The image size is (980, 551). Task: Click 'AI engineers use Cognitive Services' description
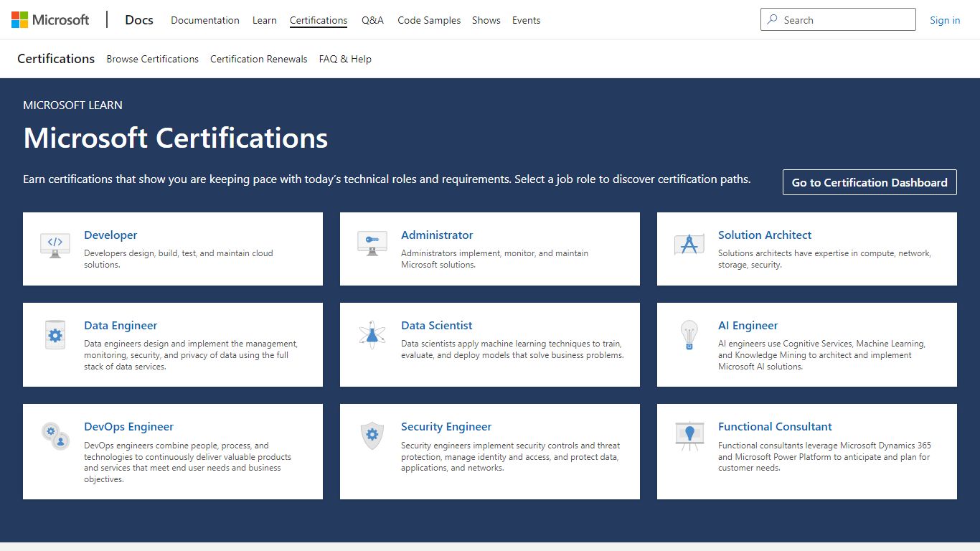click(x=821, y=355)
